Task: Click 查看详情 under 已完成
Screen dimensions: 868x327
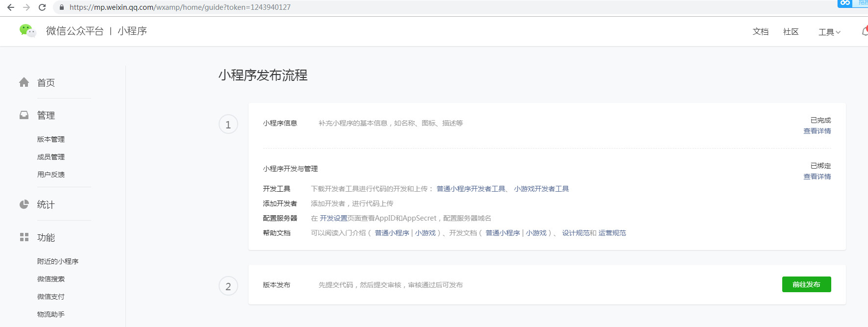Action: pos(817,131)
